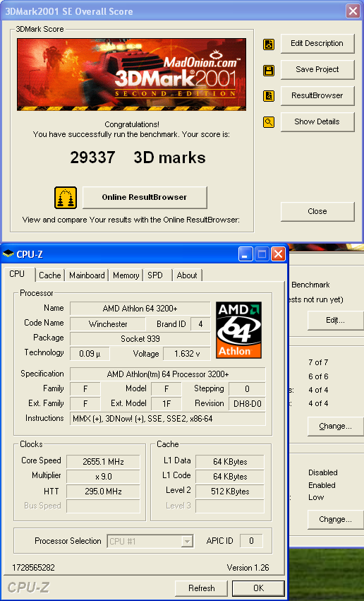Switch to the Memory tab

[126, 275]
